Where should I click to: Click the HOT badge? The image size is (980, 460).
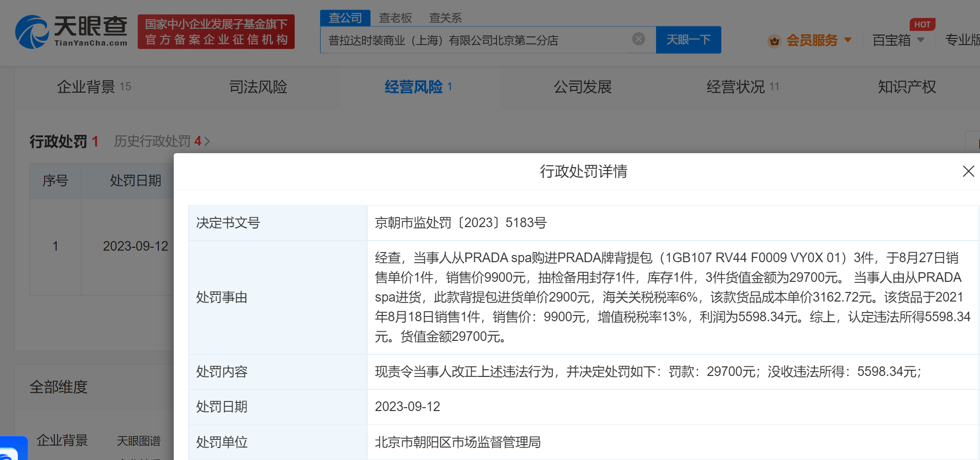pyautogui.click(x=922, y=24)
